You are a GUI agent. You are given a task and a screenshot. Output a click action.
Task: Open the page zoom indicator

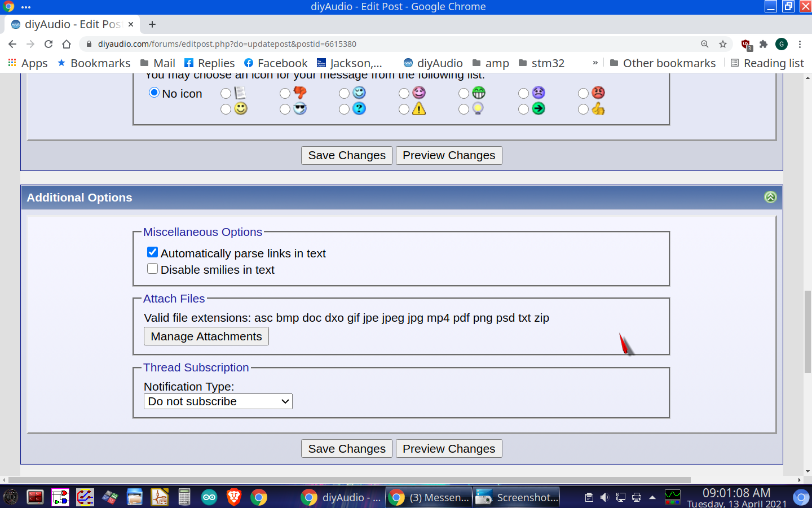pyautogui.click(x=705, y=44)
